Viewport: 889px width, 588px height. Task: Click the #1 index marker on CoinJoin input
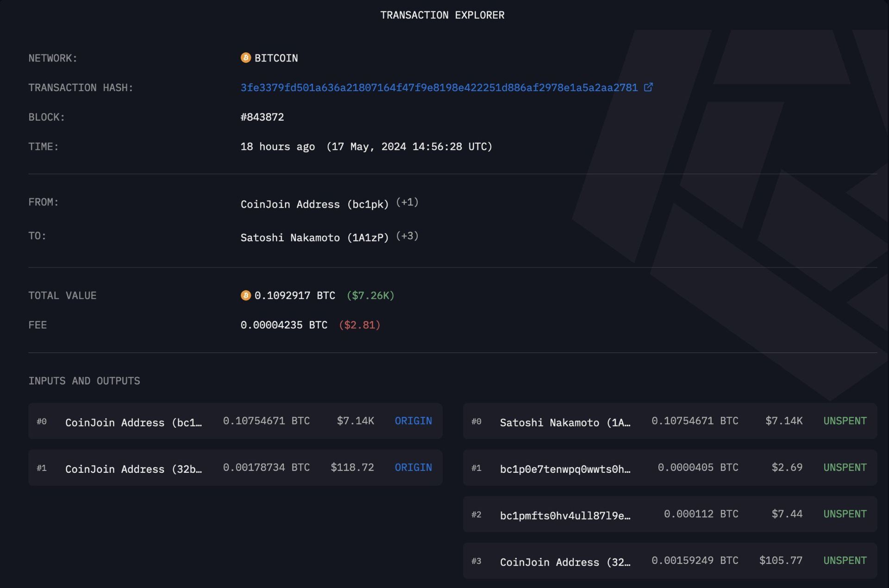click(42, 468)
